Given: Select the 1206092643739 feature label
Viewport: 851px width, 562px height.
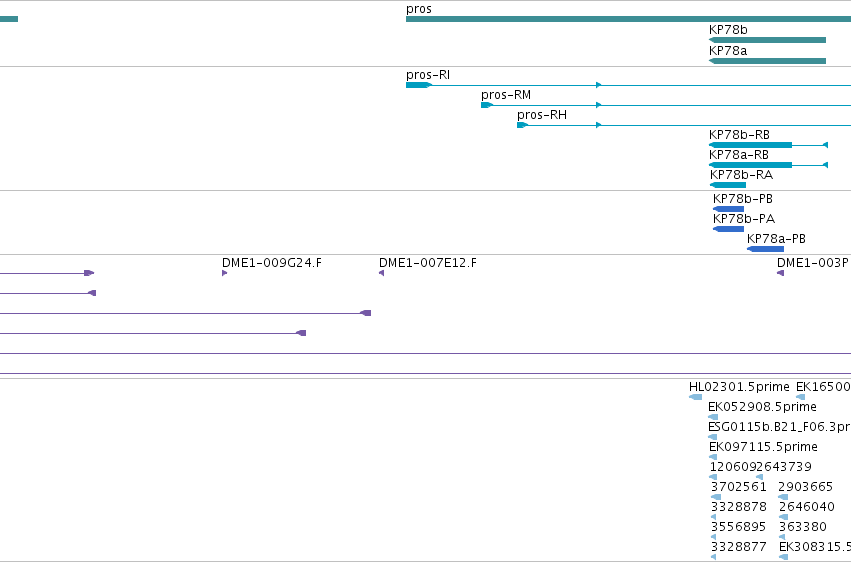Looking at the screenshot, I should [x=760, y=467].
